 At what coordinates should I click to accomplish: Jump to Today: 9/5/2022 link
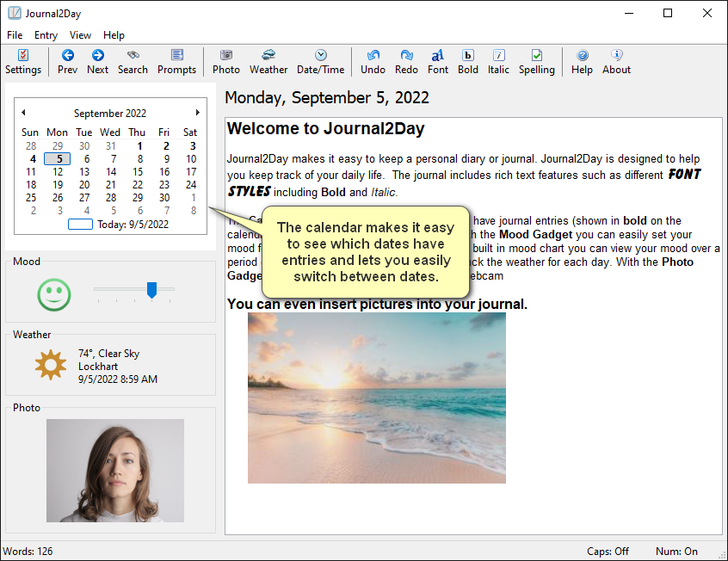click(x=119, y=225)
